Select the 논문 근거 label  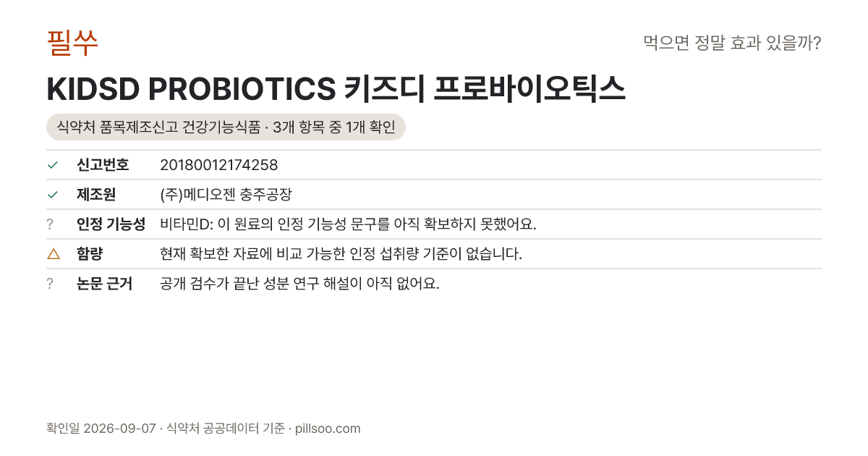[x=104, y=284]
